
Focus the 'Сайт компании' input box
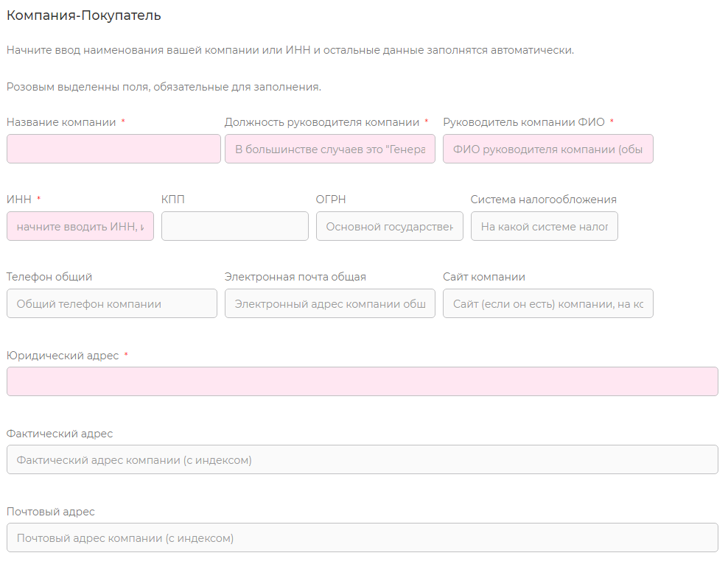click(x=547, y=303)
